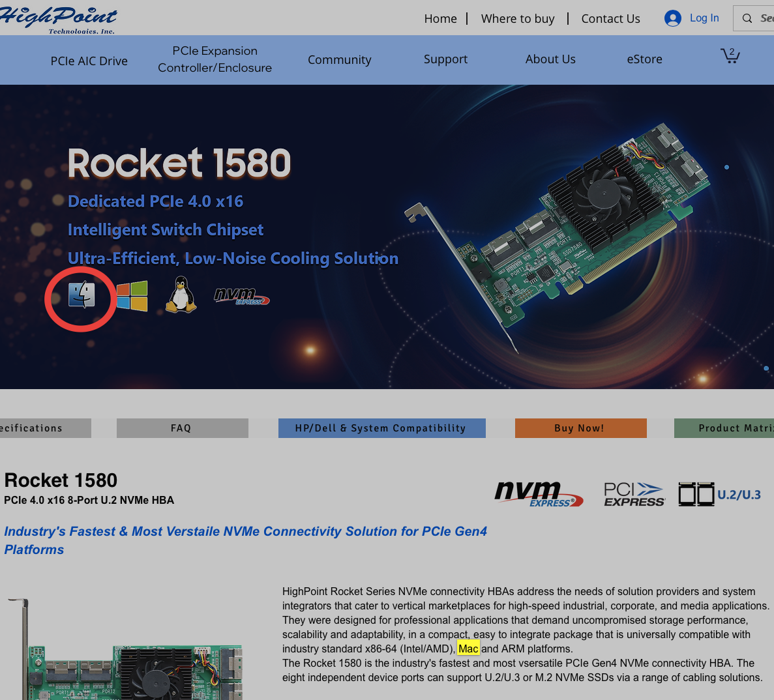Click 'PCIe 4.0 x16 8-Port U.2 NVMe HBA'
The width and height of the screenshot is (774, 700).
[89, 500]
